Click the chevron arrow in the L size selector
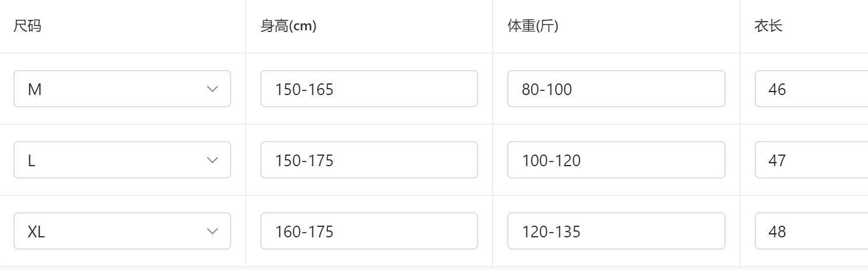This screenshot has height=270, width=868. pos(212,160)
